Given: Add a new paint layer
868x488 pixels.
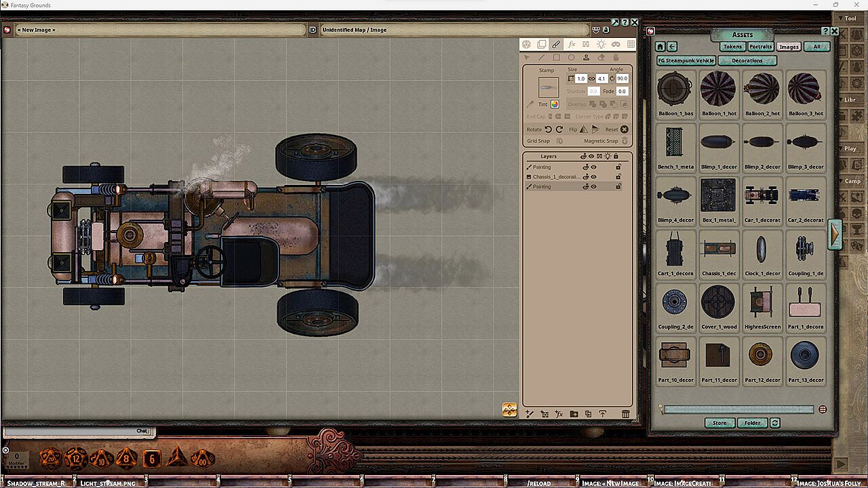Looking at the screenshot, I should pos(530,413).
